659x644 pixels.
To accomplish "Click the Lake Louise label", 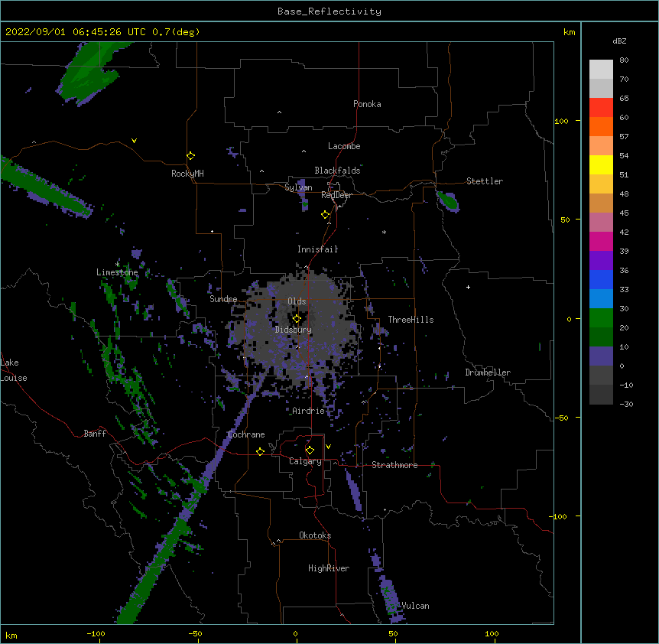I will (x=14, y=370).
